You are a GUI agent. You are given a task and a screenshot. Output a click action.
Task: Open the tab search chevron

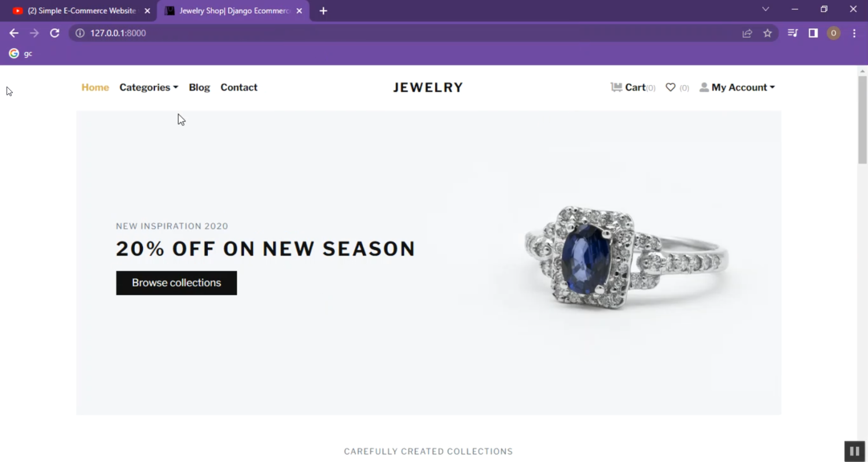(x=766, y=9)
